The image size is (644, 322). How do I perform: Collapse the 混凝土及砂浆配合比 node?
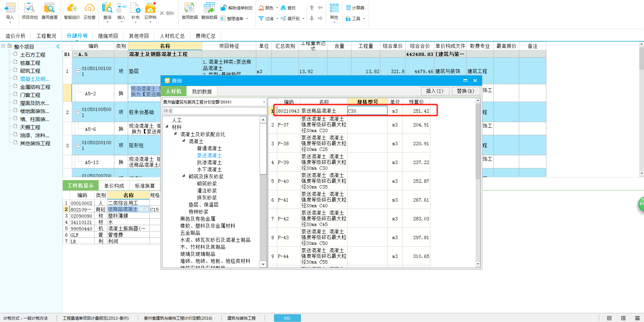click(x=175, y=134)
